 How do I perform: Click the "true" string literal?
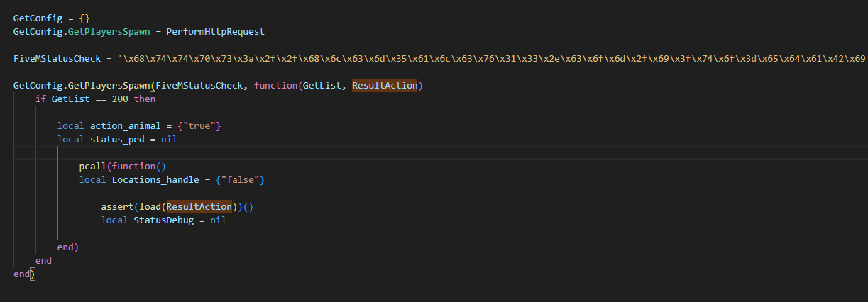(x=199, y=125)
